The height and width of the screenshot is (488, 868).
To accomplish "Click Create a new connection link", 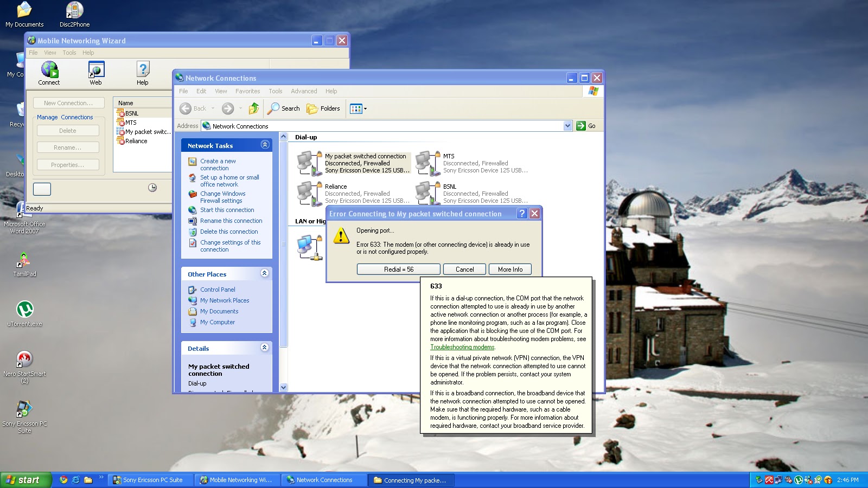I will coord(218,165).
